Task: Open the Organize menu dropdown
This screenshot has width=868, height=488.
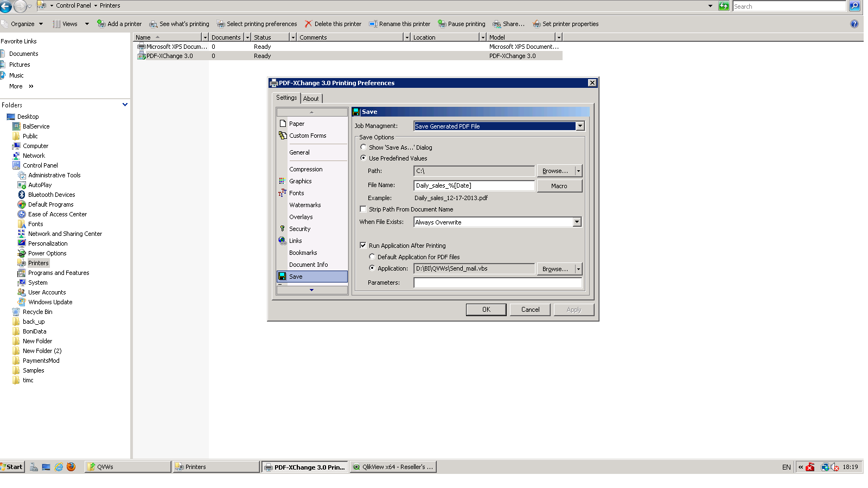Action: [40, 24]
